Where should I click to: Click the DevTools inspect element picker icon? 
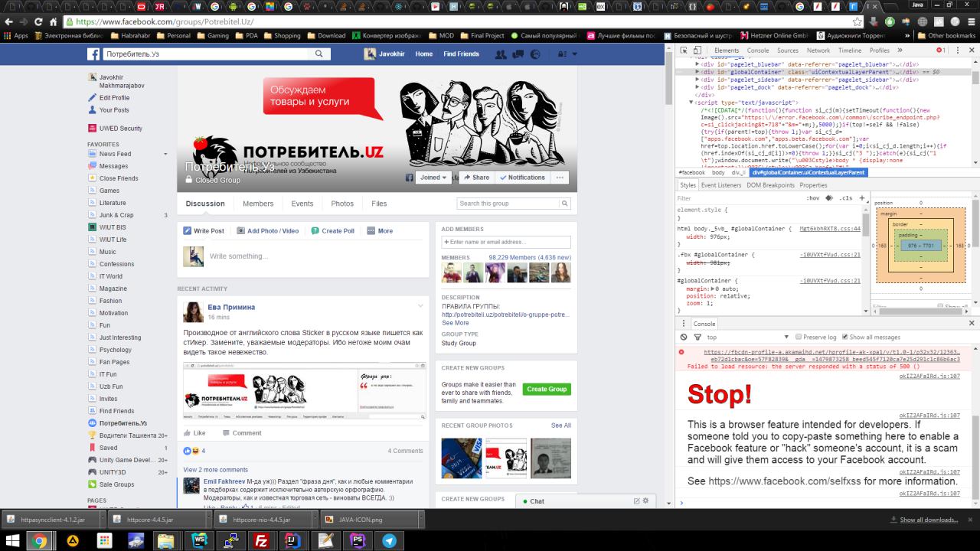[685, 51]
